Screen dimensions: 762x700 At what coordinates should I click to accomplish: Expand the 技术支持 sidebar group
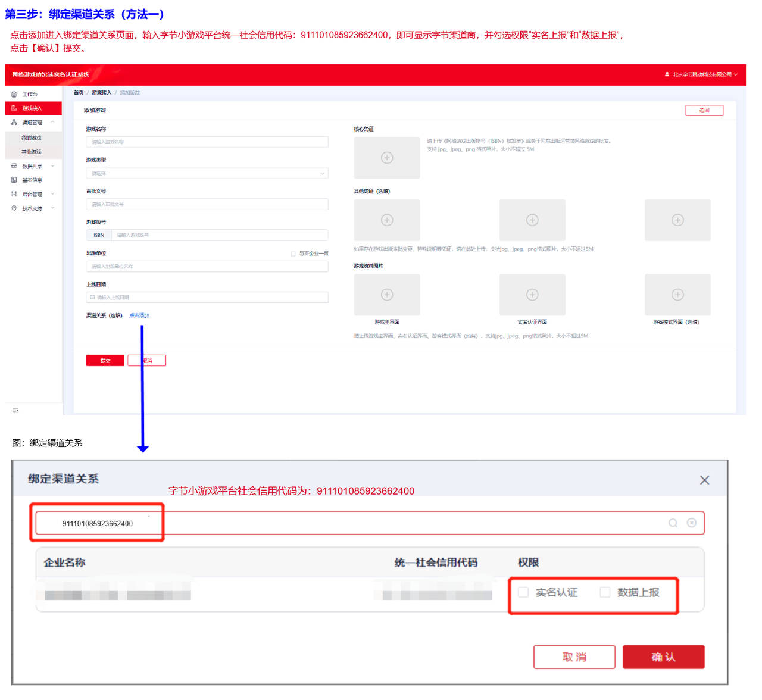coord(33,208)
